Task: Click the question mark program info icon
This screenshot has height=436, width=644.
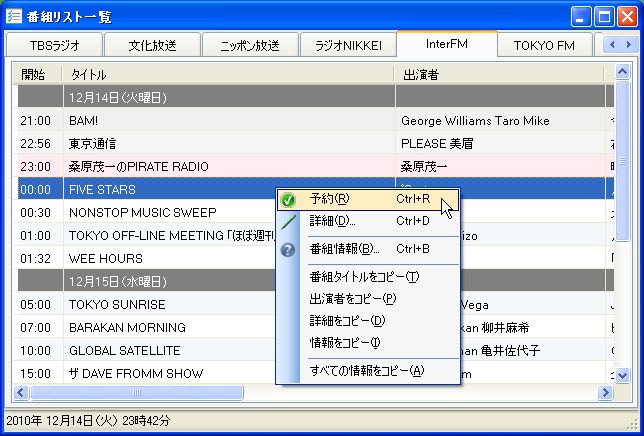Action: 288,249
